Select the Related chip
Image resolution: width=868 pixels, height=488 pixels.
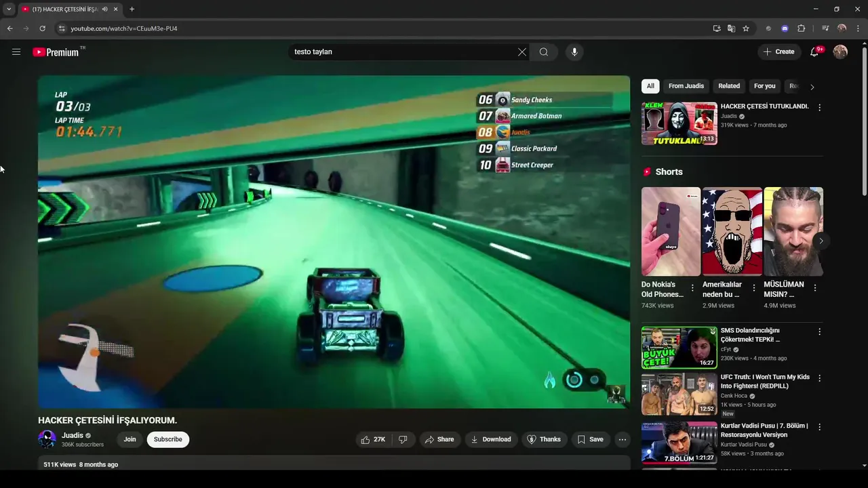729,86
